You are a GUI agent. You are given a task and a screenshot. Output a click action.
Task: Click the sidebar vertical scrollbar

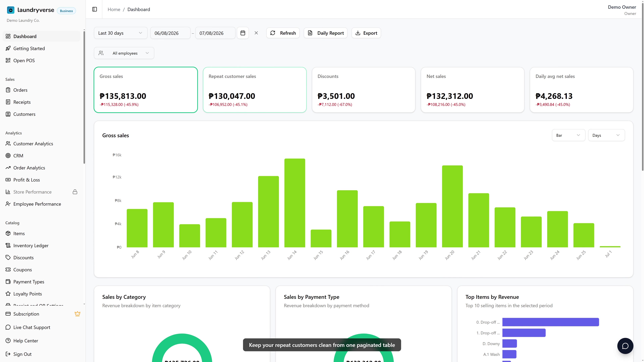[x=84, y=97]
